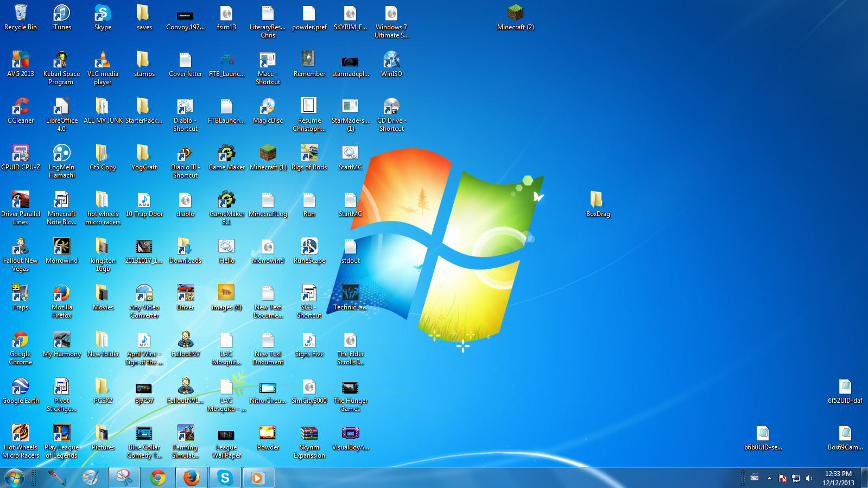Select the VisualBoyAdvance desktop icon
This screenshot has width=868, height=488.
coord(350,434)
